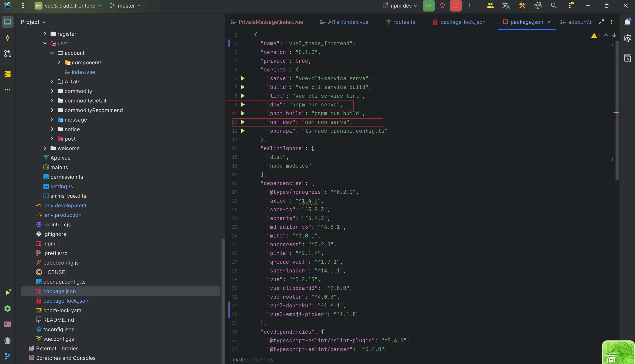Open the React atom plugin icon

coord(538,6)
